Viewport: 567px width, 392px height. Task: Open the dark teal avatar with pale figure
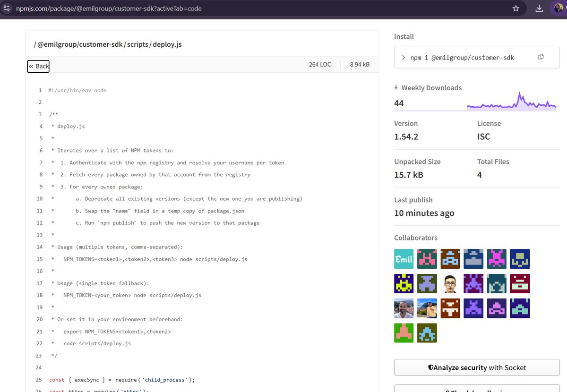[x=497, y=283]
